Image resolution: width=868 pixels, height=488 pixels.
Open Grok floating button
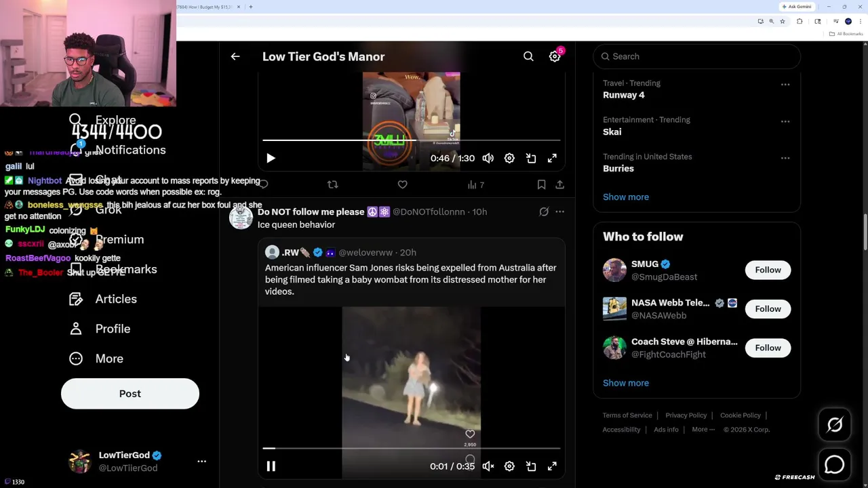pos(835,424)
